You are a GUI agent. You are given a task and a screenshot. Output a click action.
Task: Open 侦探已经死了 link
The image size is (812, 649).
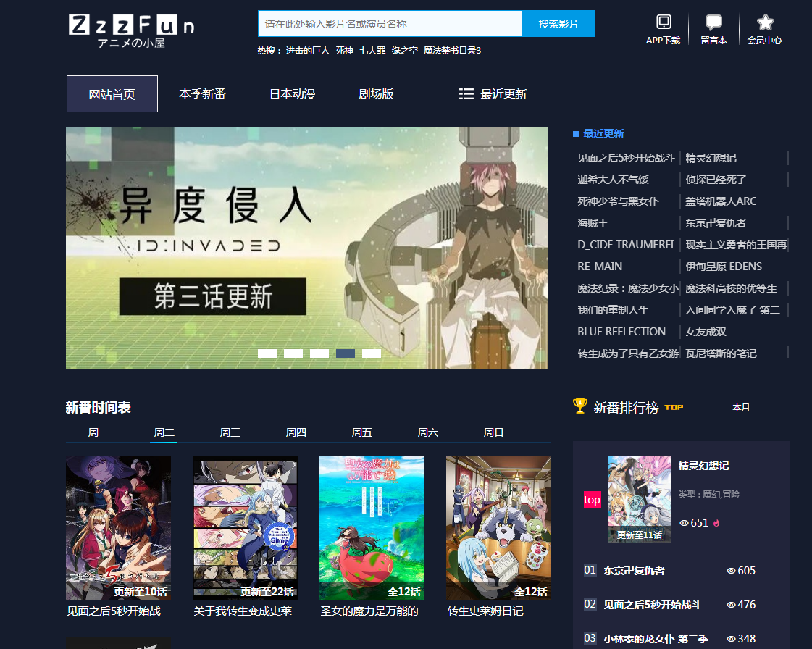[x=716, y=180]
